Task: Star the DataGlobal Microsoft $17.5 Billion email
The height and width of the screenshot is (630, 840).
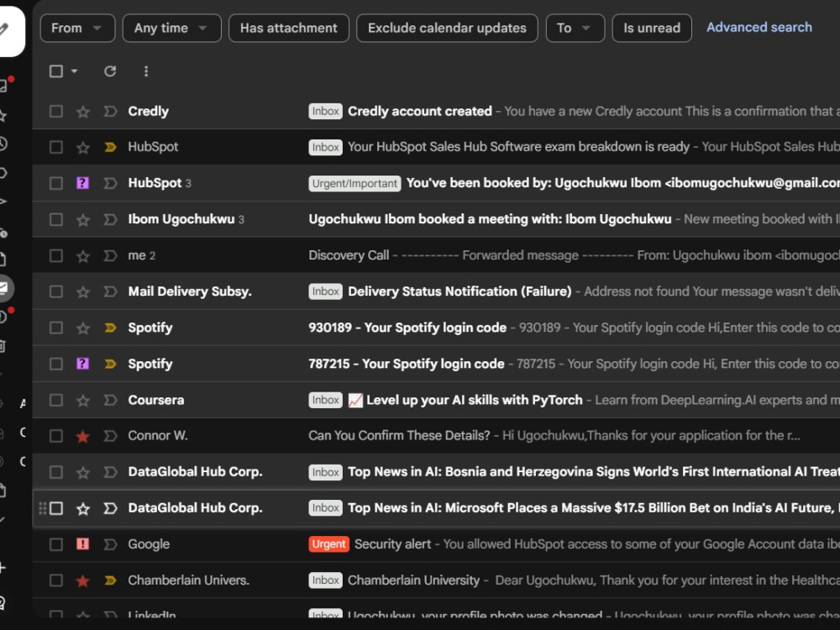Action: pyautogui.click(x=82, y=508)
